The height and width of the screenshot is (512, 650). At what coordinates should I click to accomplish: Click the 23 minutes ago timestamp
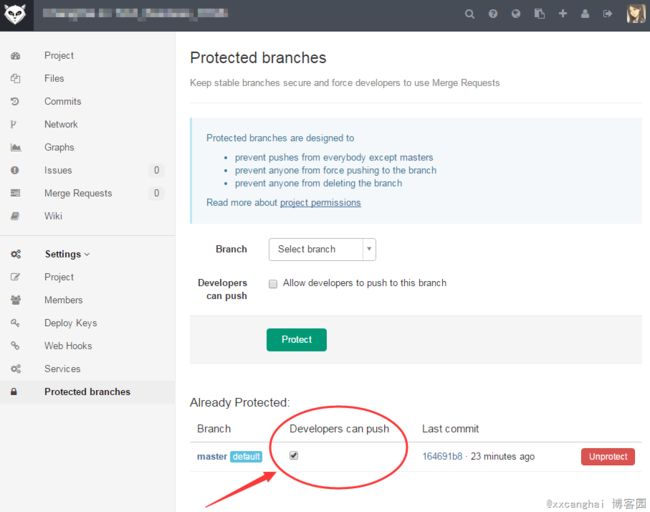click(x=502, y=456)
